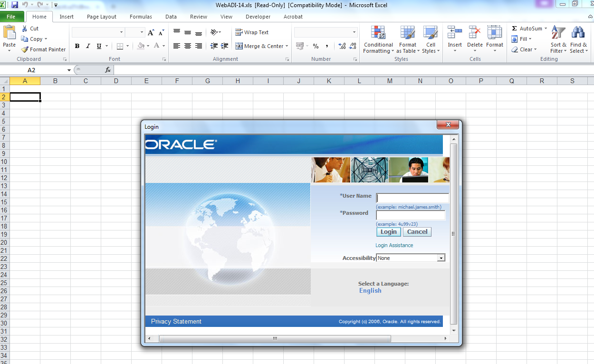Switch to the Page Layout tab
This screenshot has height=364, width=594.
(x=102, y=17)
